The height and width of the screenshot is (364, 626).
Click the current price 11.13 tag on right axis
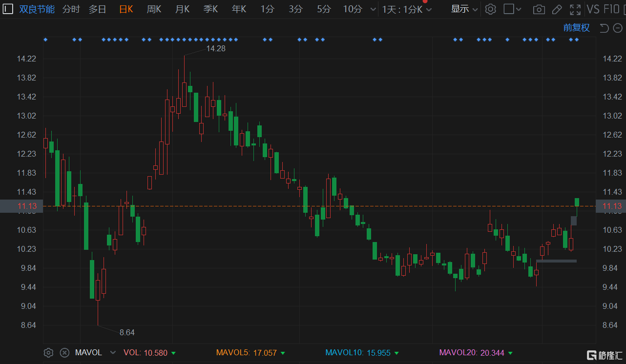[x=611, y=206]
